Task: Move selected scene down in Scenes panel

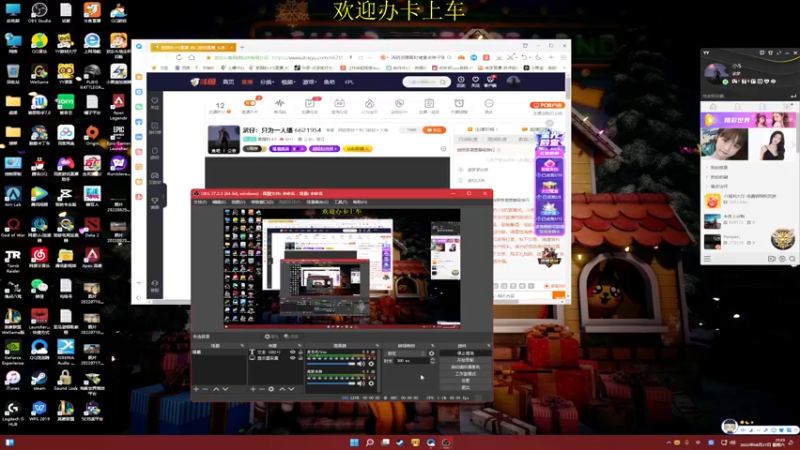Action: coord(225,389)
